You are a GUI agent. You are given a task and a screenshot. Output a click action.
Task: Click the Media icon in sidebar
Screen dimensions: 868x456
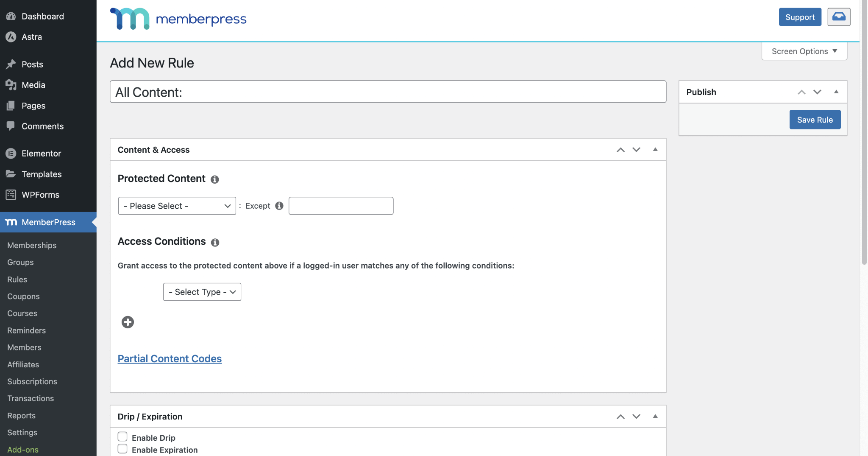(x=11, y=85)
